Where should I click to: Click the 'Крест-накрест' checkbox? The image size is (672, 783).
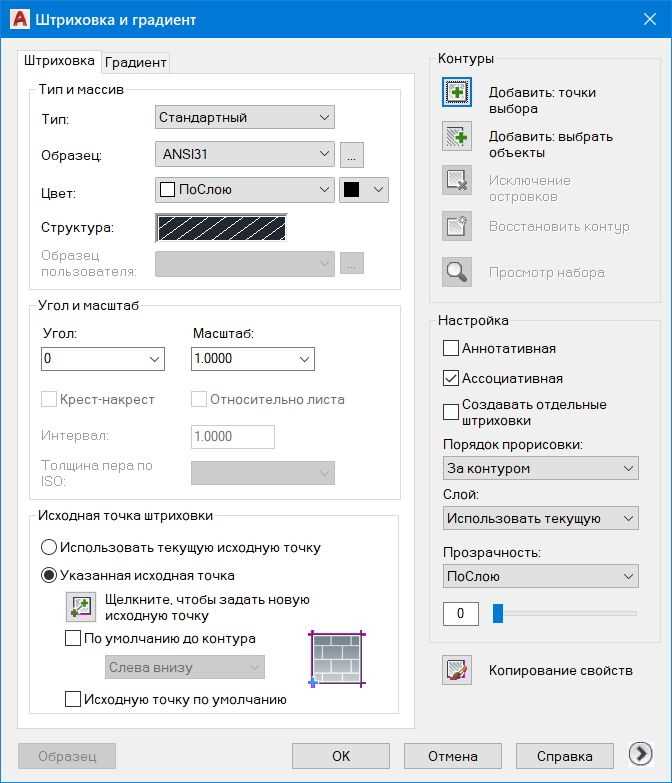click(48, 399)
